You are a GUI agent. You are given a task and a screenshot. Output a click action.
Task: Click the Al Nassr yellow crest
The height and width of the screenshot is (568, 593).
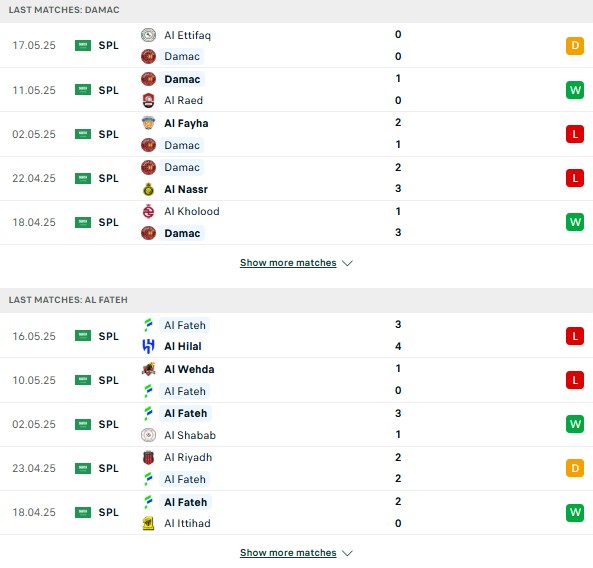pos(148,189)
